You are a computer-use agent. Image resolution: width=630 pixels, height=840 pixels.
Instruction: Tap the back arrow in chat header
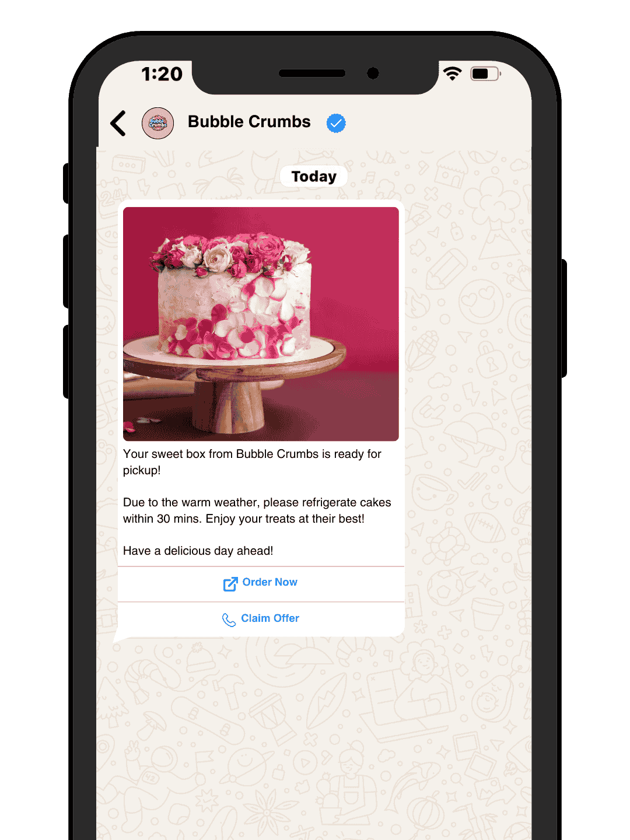point(118,123)
